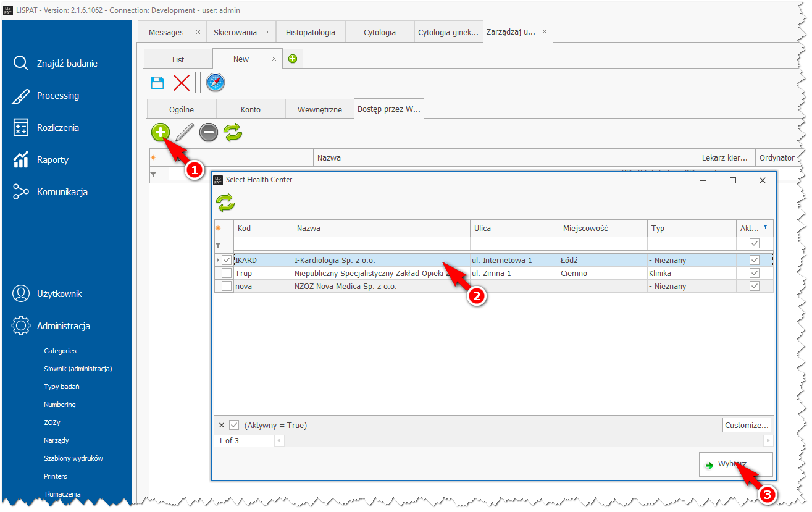Open the Ogólne tab

click(182, 109)
